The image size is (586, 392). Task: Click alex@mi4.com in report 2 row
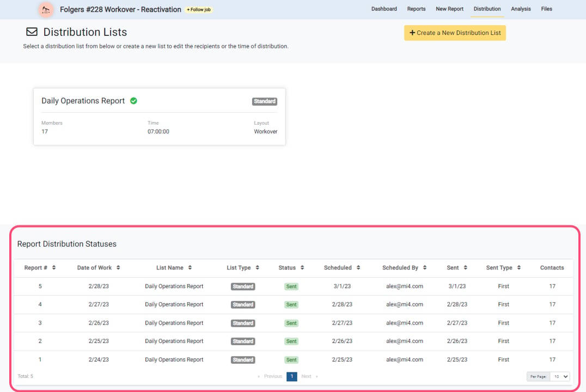[404, 341]
